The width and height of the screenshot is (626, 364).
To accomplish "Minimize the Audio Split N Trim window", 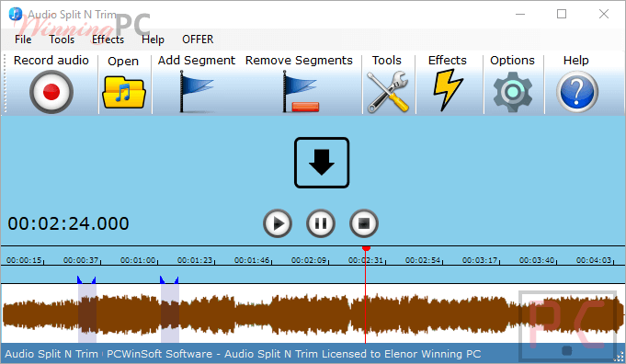I will click(520, 14).
